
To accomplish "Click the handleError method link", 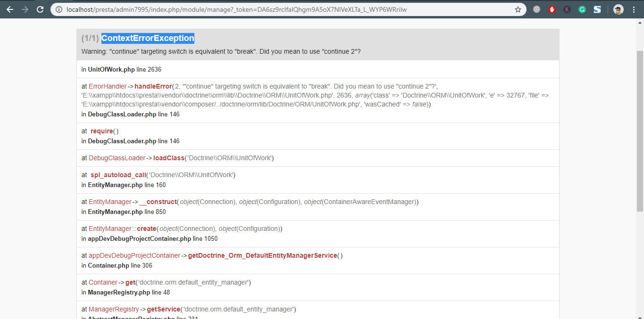I will (x=153, y=86).
